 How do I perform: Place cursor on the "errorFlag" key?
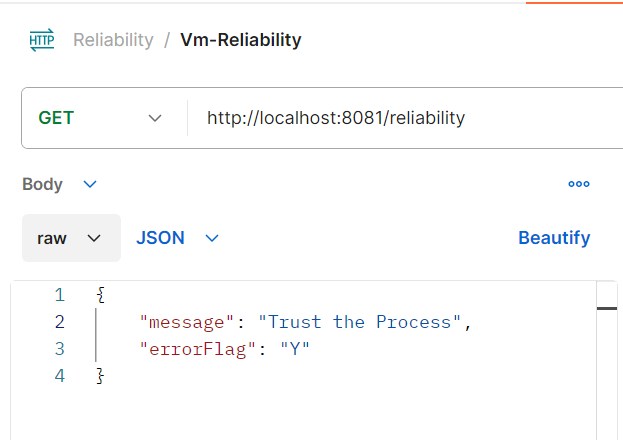click(x=190, y=349)
